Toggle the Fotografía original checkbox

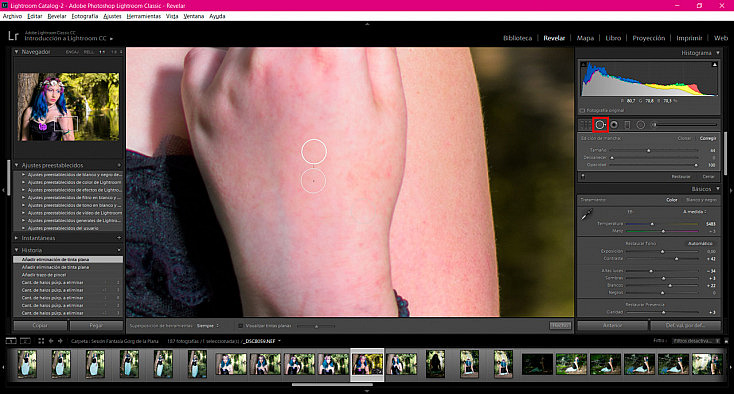pyautogui.click(x=583, y=110)
